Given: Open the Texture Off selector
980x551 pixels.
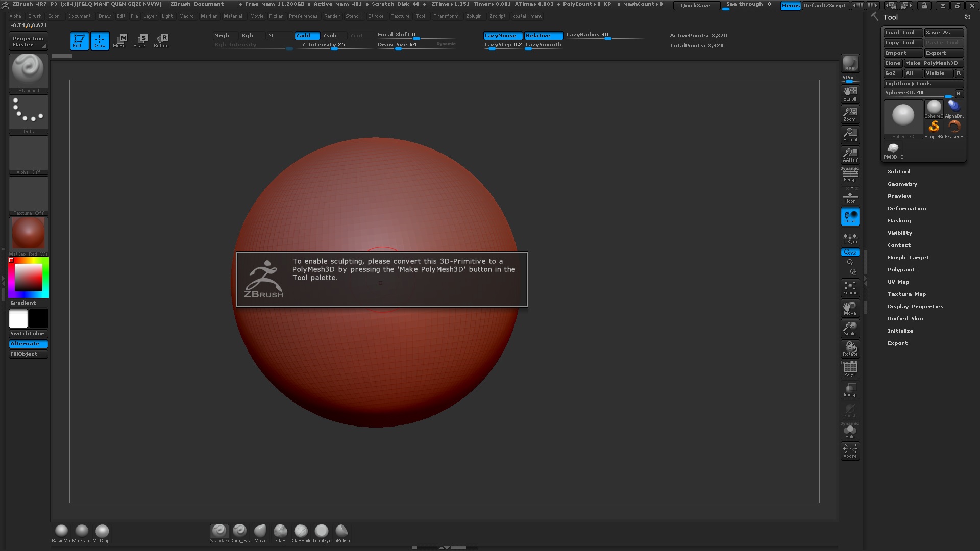Looking at the screenshot, I should point(29,196).
